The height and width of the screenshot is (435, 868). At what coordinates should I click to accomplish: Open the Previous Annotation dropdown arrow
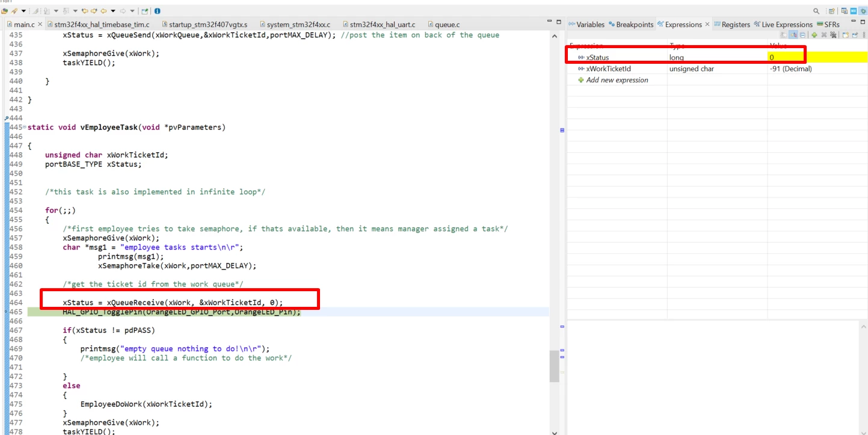[x=75, y=11]
